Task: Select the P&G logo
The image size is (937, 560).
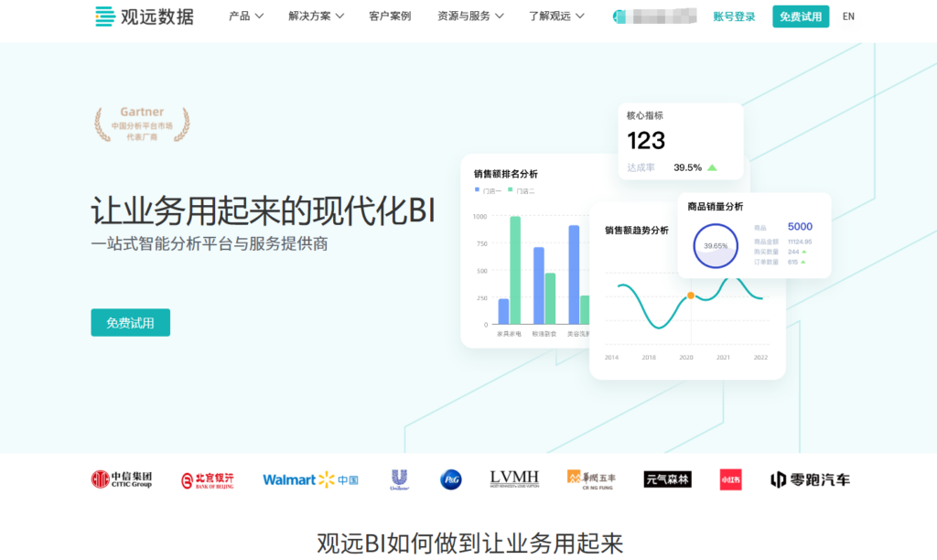Action: point(450,479)
